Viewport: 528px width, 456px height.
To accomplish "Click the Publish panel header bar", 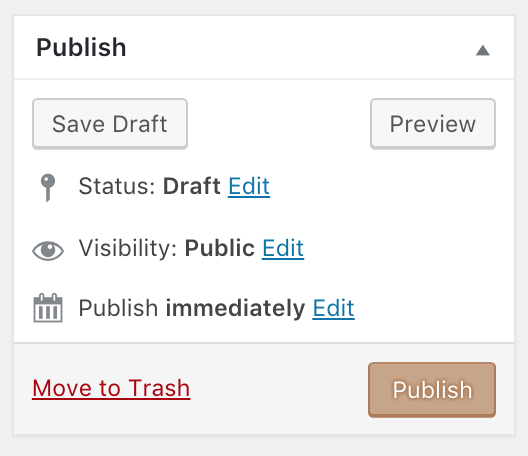I will pyautogui.click(x=264, y=47).
